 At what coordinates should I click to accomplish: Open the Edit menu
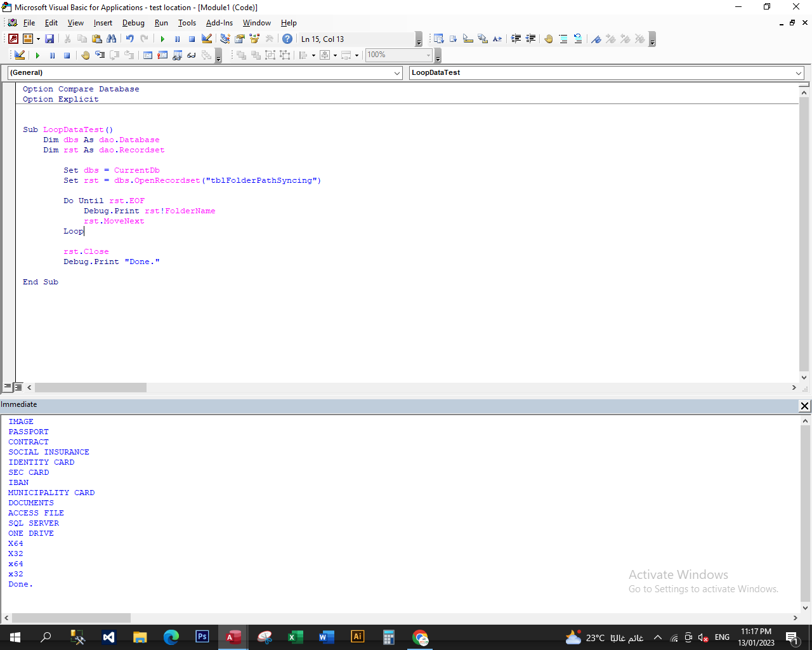tap(51, 23)
